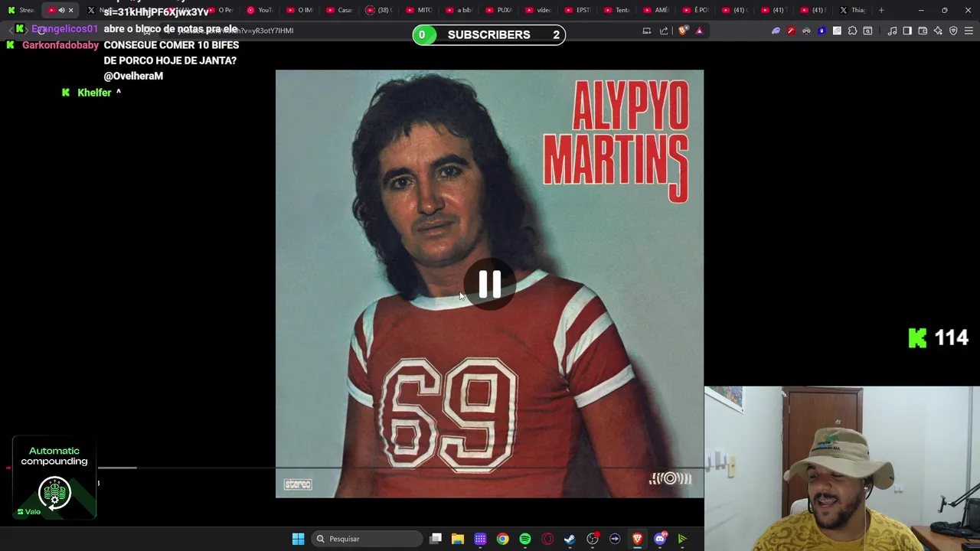Click the red extension icon in toolbar
980x551 pixels.
click(791, 31)
